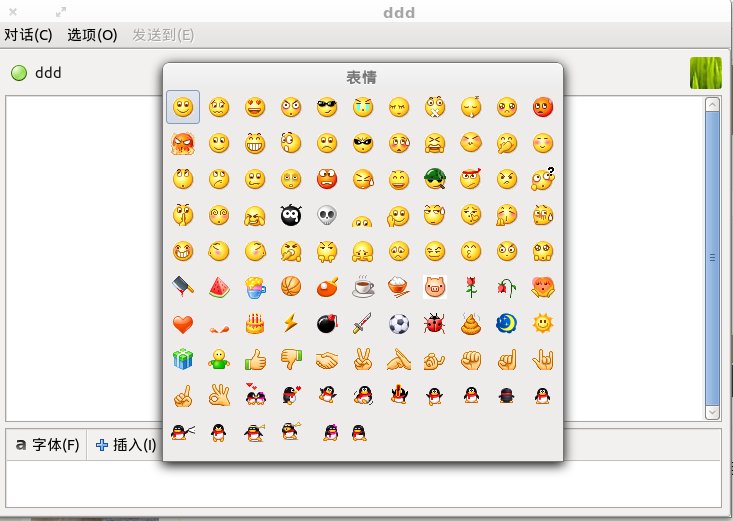This screenshot has height=521, width=733.
Task: Pick the birthday cake emoticon
Action: 255,323
